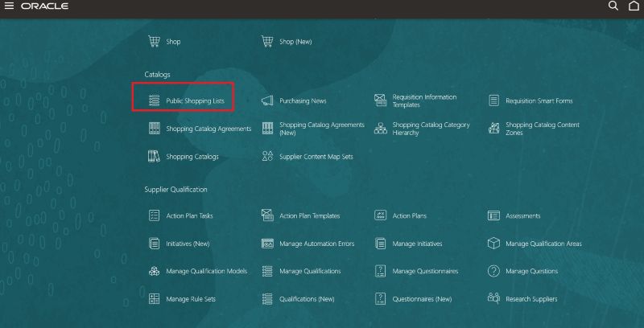Click the Assessments icon

pyautogui.click(x=493, y=215)
